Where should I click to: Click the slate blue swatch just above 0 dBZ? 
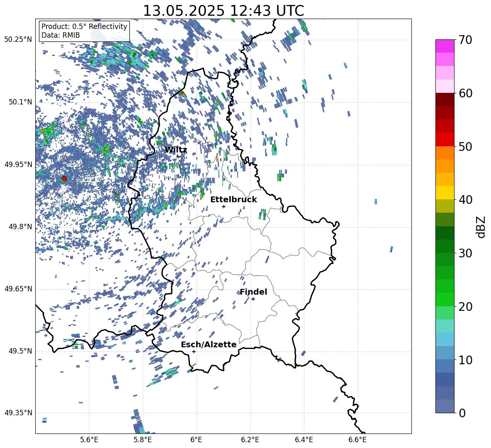pyautogui.click(x=445, y=406)
